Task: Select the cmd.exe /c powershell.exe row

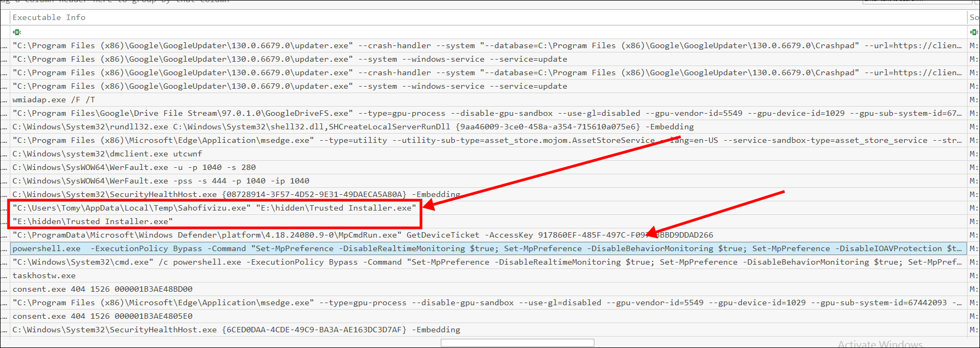Action: 488,262
